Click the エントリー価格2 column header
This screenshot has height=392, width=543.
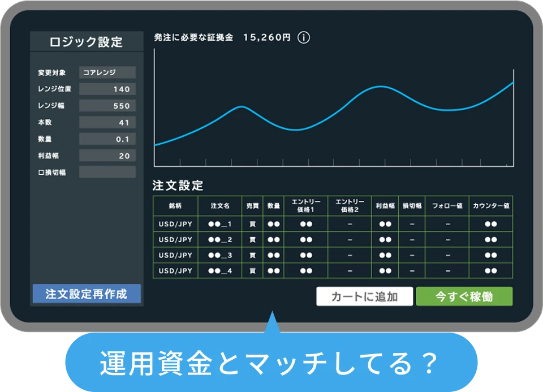point(350,206)
